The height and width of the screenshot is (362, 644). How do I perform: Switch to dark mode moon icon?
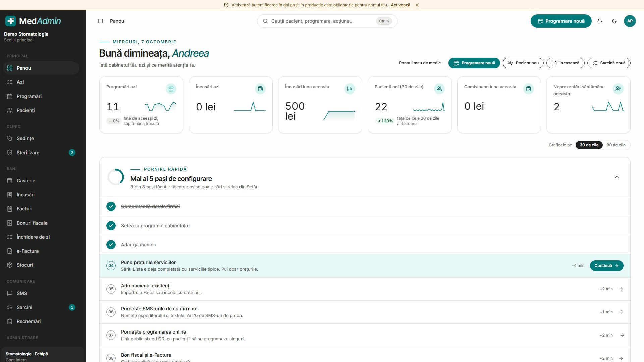[614, 21]
